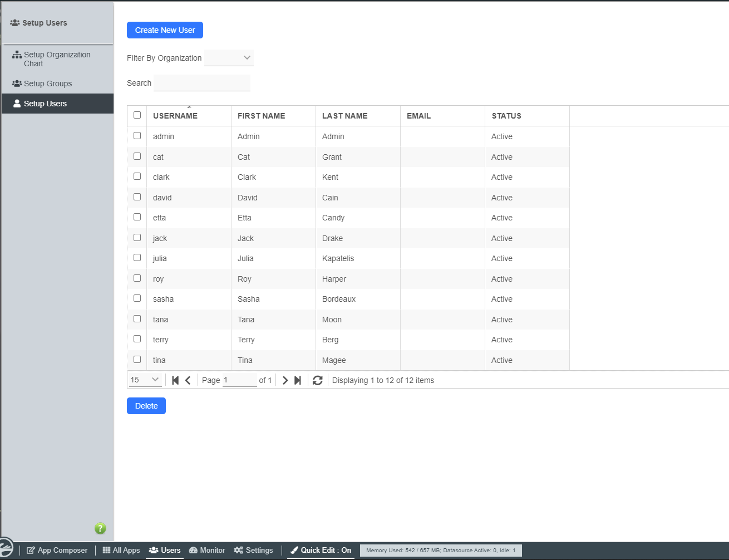Select Setup Organization Chart in sidebar
Viewport: 729px width, 560px height.
pyautogui.click(x=57, y=59)
